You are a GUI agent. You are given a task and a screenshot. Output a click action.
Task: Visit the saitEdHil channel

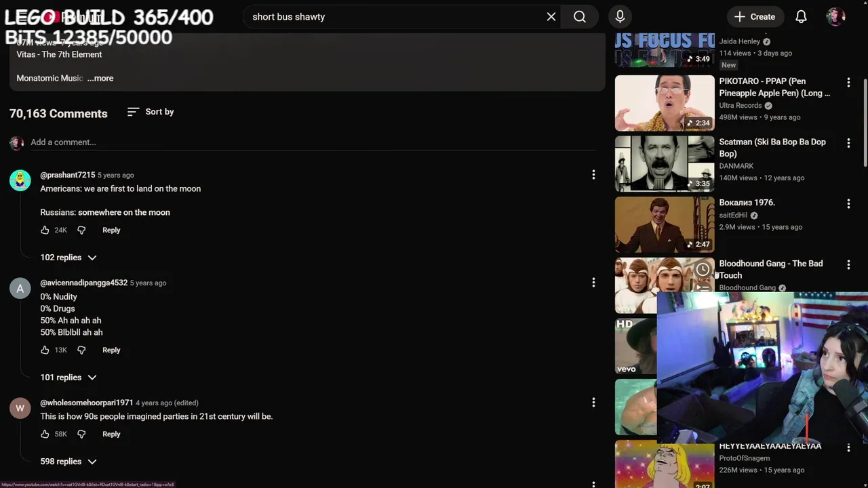[x=733, y=216]
